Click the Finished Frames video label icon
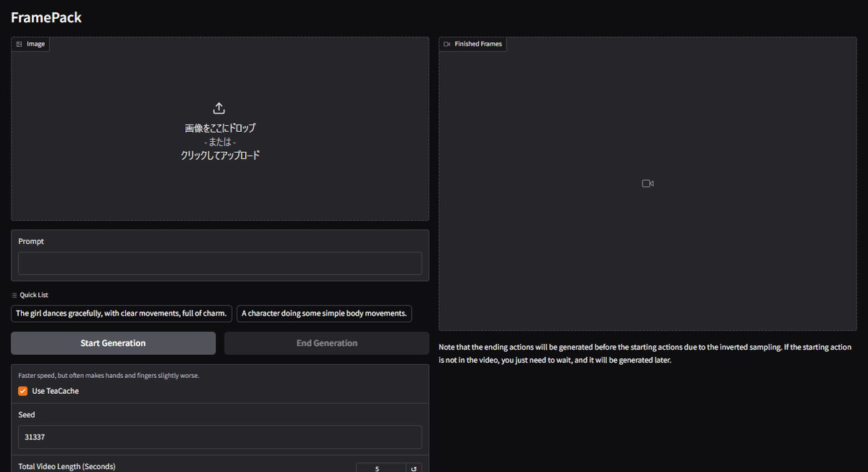Viewport: 868px width, 472px height. click(447, 44)
